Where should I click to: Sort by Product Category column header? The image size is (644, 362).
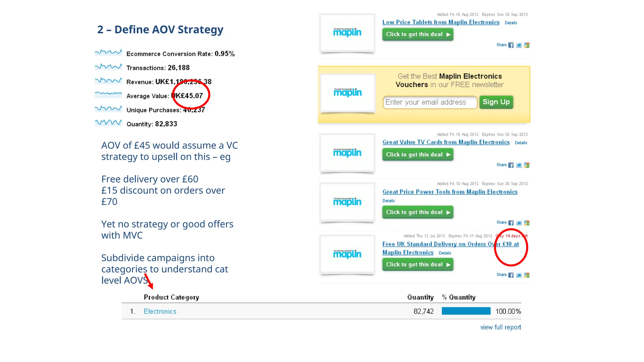coord(171,297)
